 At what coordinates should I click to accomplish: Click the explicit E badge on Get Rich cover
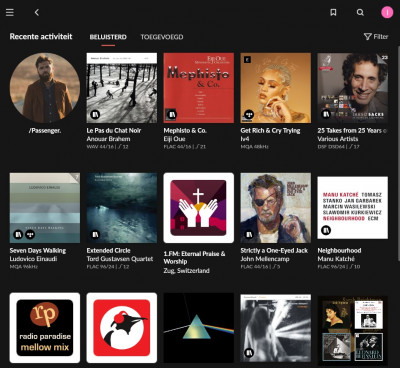(x=247, y=60)
